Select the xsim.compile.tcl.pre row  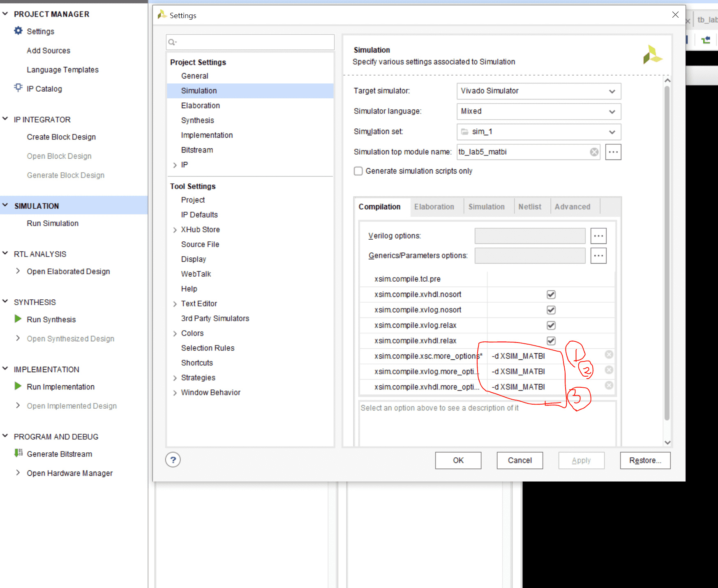[487, 279]
